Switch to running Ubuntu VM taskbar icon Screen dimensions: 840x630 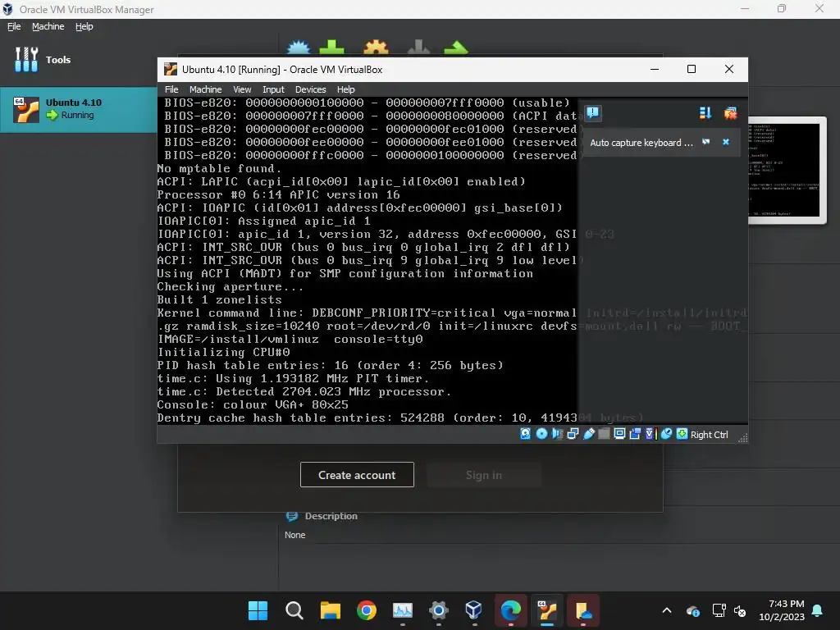[547, 610]
